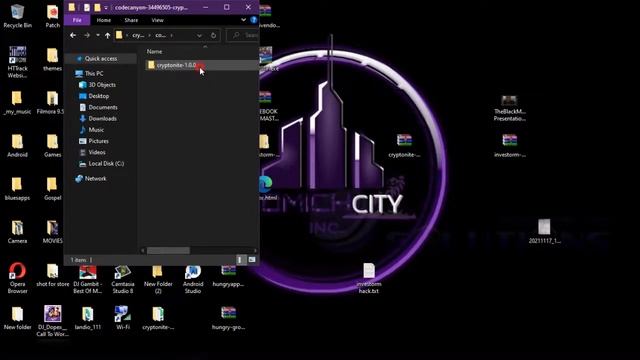
Task: Open the investorm archive on desktop
Action: point(509,146)
